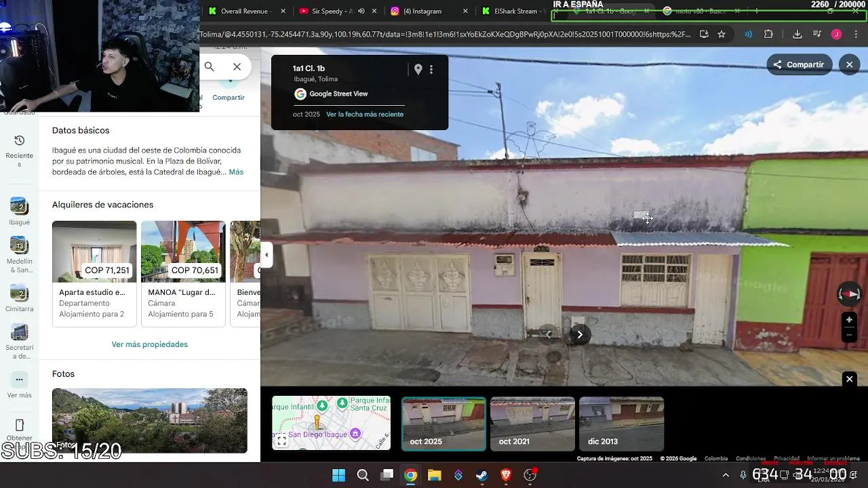Select oct 2025 imagery thumbnail
This screenshot has width=868, height=488.
(x=443, y=424)
